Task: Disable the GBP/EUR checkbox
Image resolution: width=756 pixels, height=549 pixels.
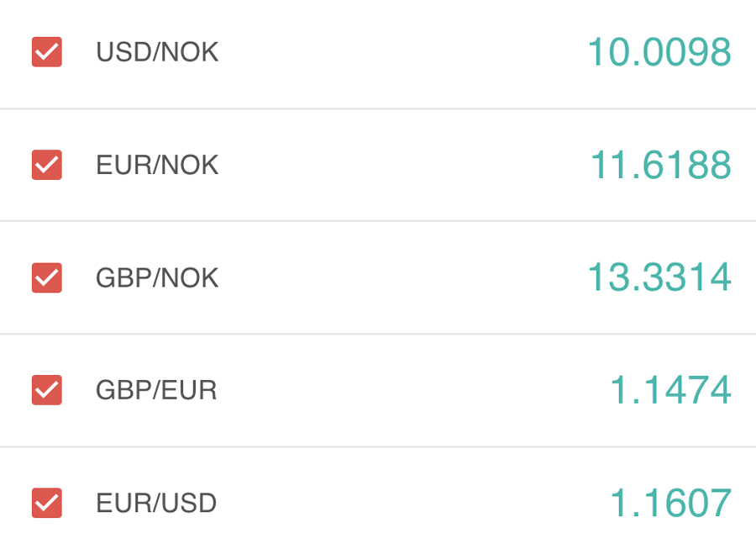Action: (47, 390)
